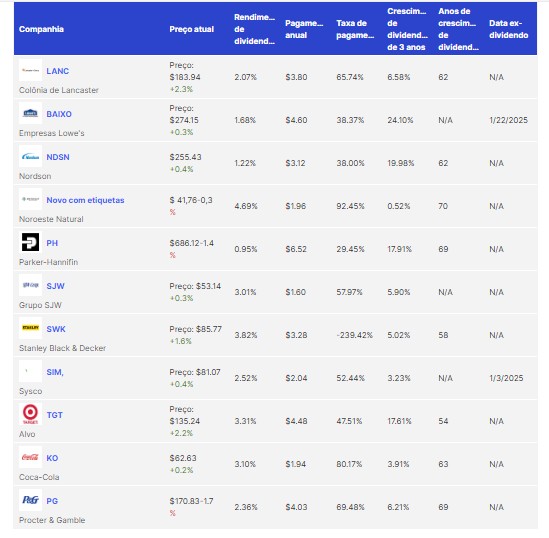The image size is (549, 538).
Task: Select the $183.94 price value
Action: click(x=185, y=77)
